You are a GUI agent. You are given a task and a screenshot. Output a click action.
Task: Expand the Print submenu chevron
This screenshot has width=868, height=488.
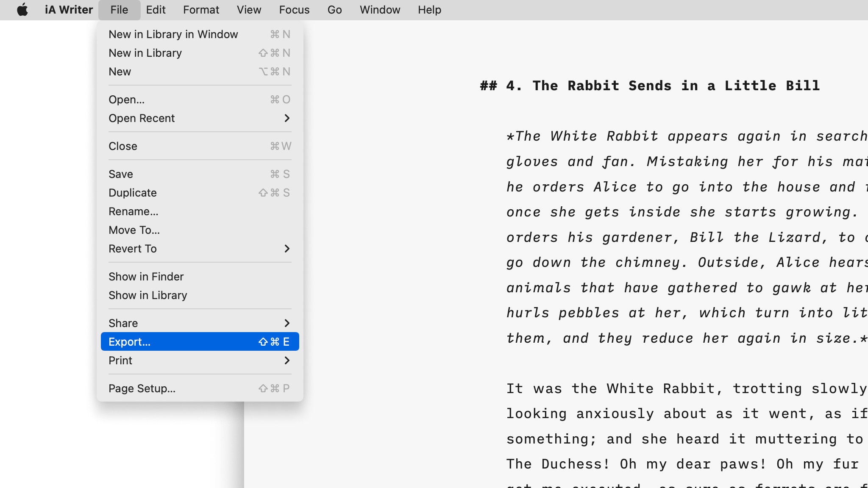pos(287,360)
